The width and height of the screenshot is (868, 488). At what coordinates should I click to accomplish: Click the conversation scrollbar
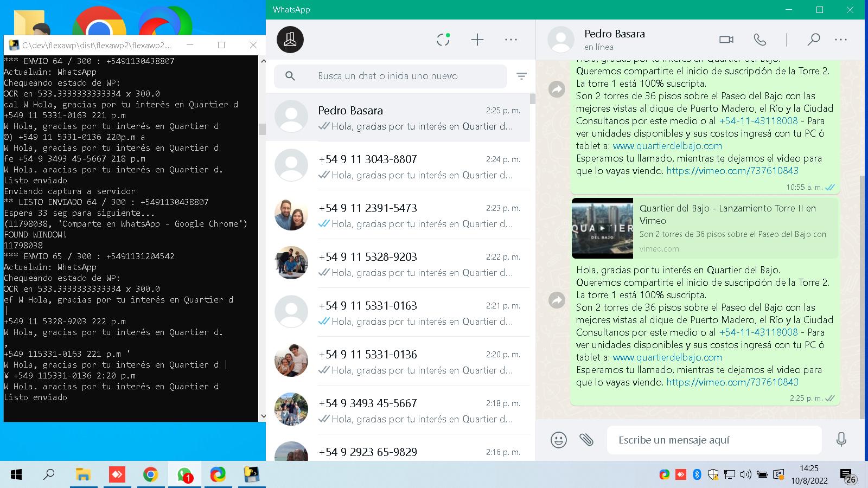[862, 297]
